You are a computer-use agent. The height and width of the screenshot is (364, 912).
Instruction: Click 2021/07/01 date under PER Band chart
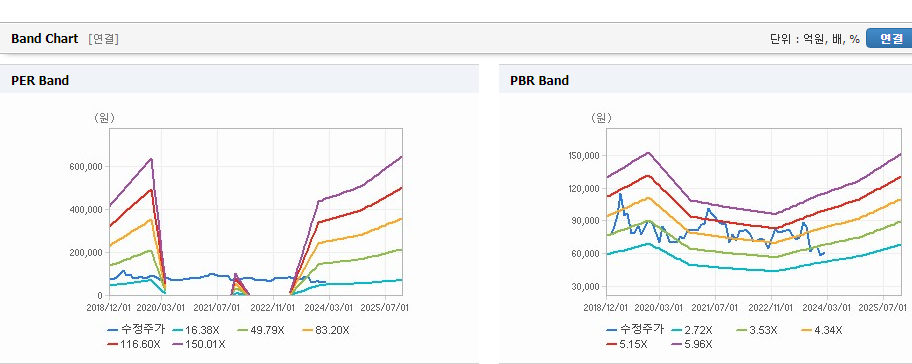[216, 307]
